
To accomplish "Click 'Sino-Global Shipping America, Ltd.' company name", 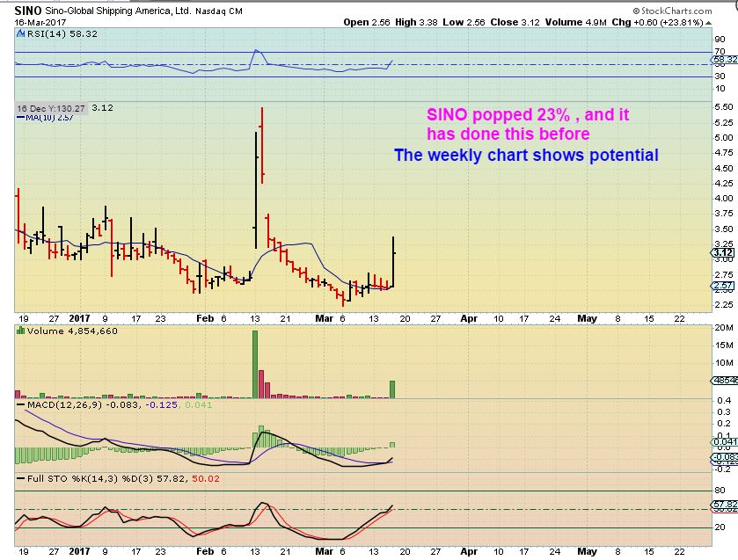I will [x=118, y=11].
